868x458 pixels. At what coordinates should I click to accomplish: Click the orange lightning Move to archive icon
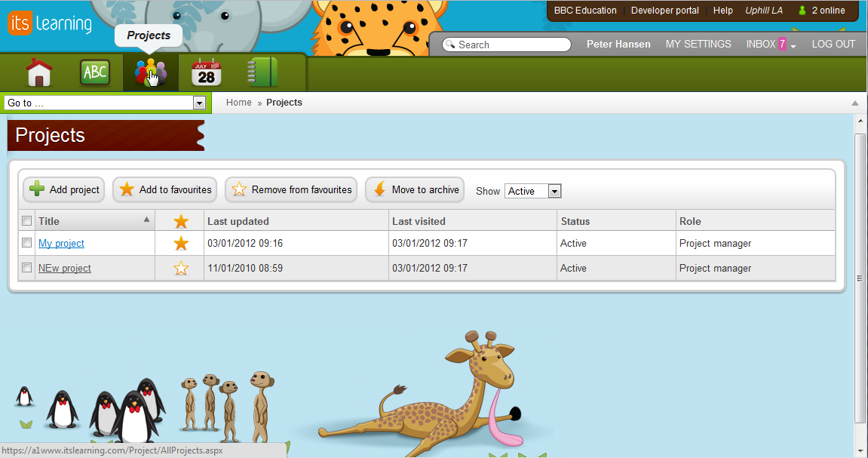click(x=379, y=189)
